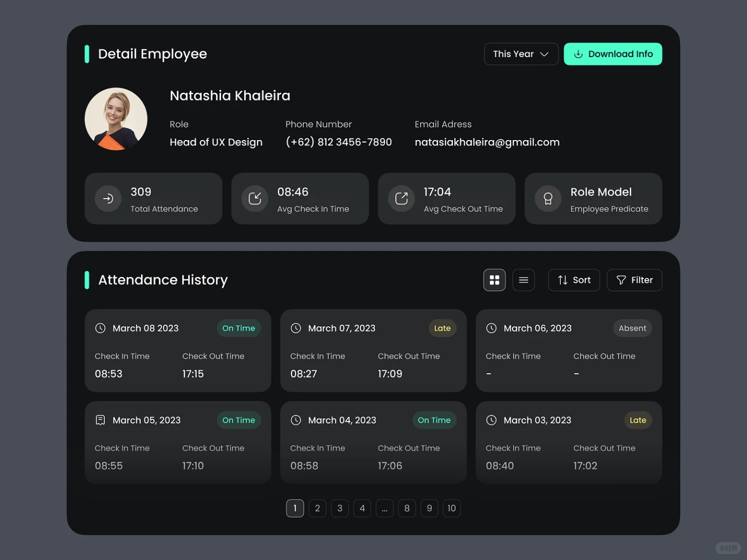Click check-out time 17:02
747x560 pixels.
point(586,466)
